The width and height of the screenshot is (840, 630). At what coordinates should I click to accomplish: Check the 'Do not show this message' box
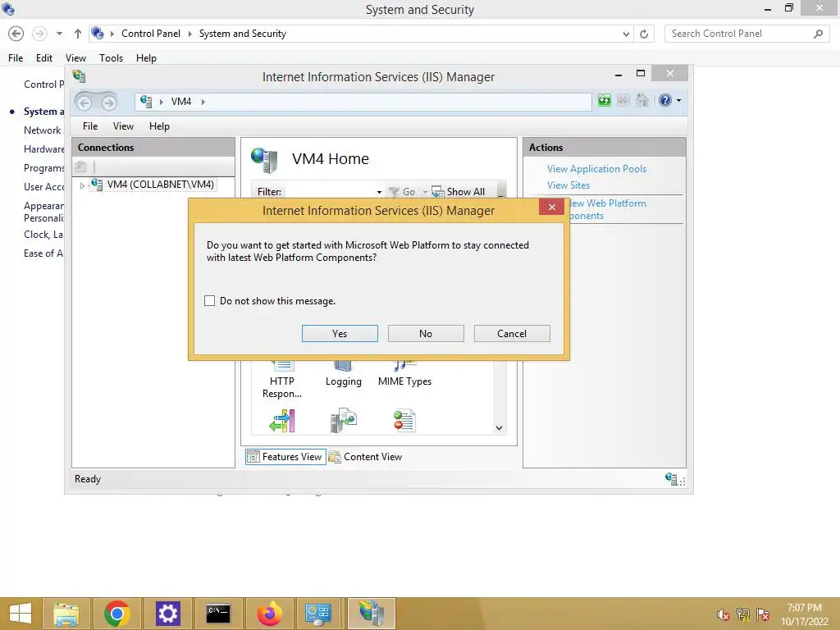pyautogui.click(x=209, y=300)
